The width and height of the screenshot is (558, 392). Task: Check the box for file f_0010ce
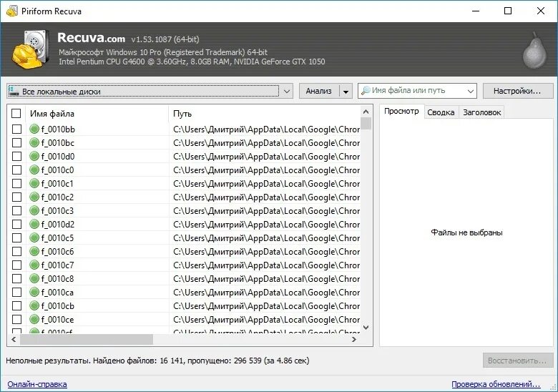point(16,320)
